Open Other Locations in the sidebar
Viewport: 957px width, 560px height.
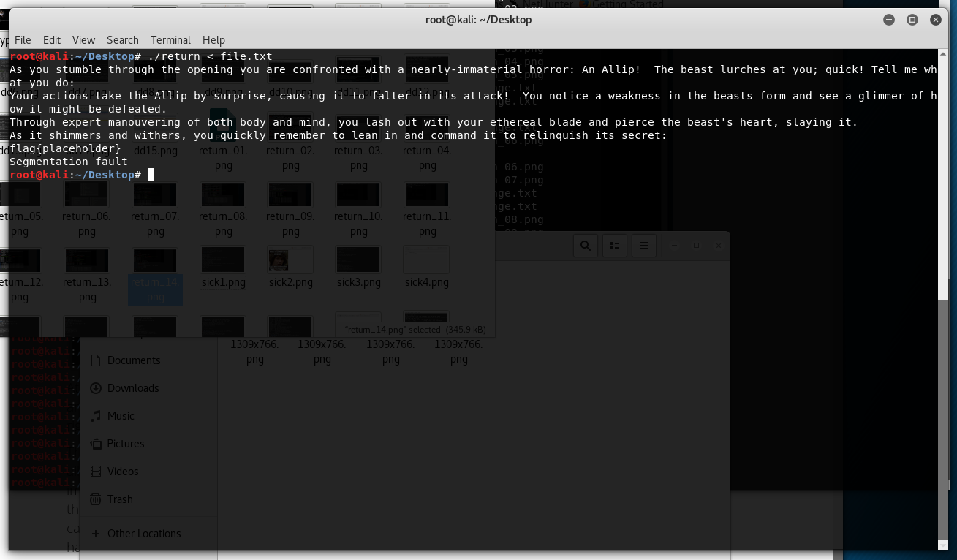click(143, 534)
